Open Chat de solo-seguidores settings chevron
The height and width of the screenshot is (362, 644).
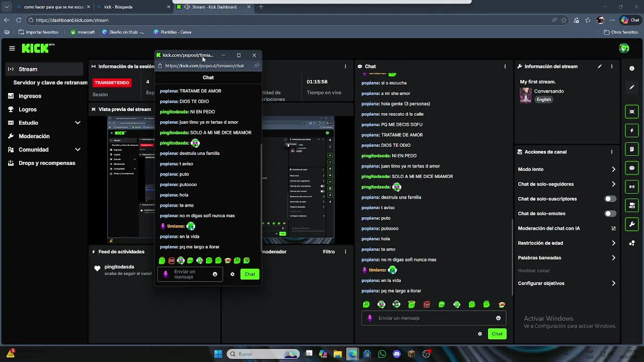click(613, 184)
